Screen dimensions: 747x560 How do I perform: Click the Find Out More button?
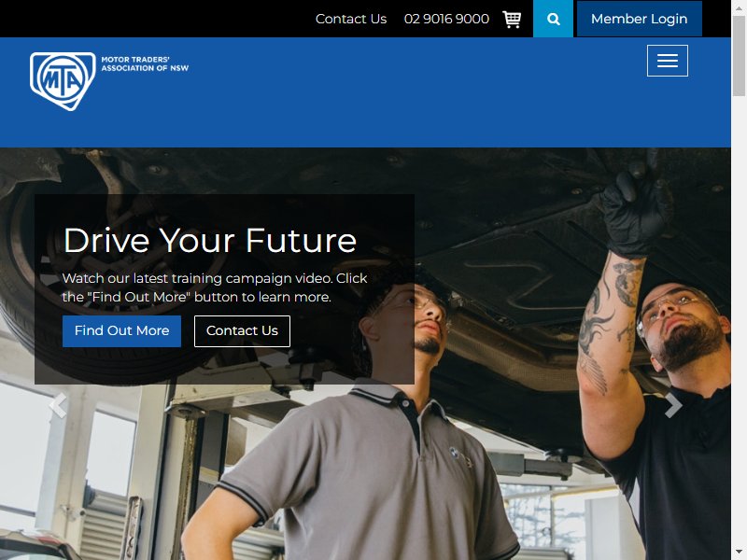tap(121, 331)
